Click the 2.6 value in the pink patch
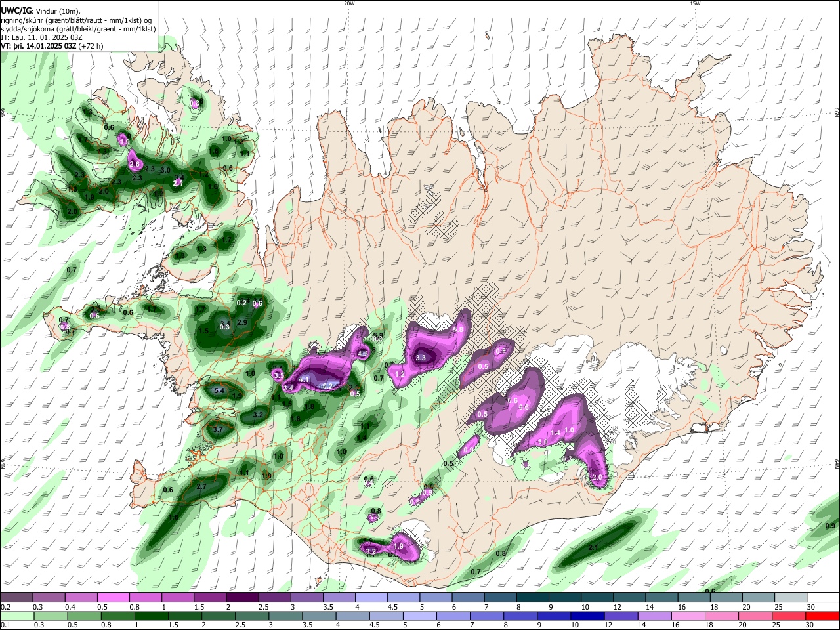840x630 pixels. coord(135,164)
